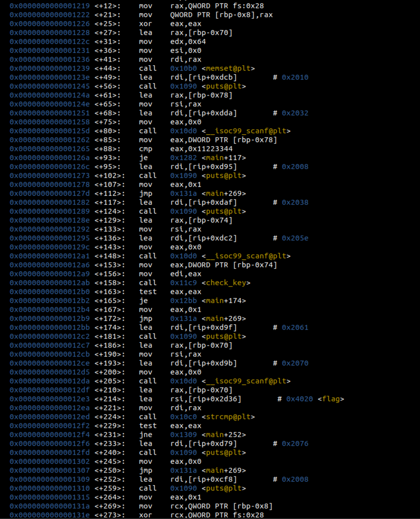
Task: Click the <main+174> label
Action: click(x=224, y=301)
